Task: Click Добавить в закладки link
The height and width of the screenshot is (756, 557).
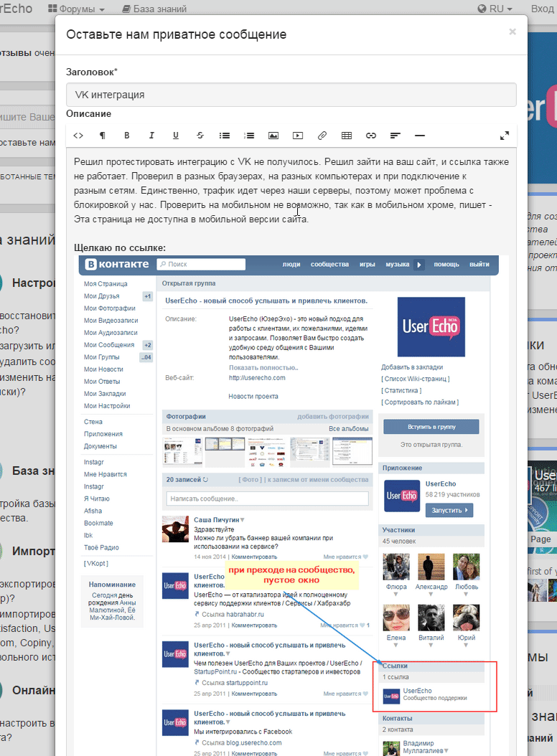Action: tap(412, 367)
